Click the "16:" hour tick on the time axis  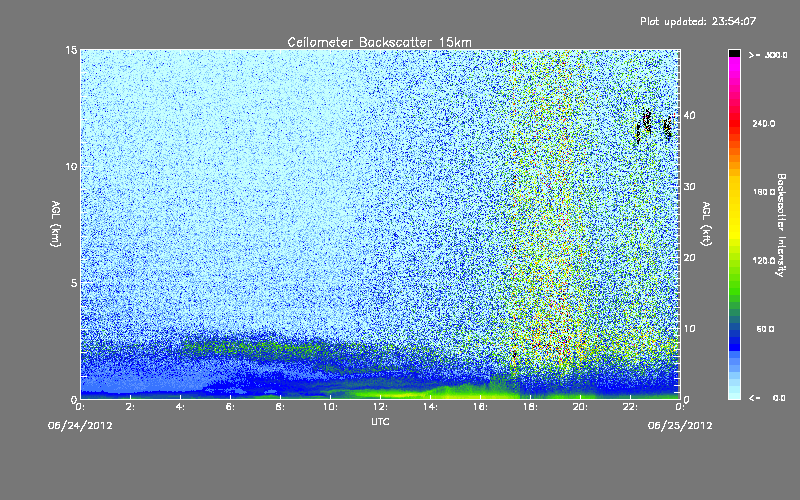480,407
